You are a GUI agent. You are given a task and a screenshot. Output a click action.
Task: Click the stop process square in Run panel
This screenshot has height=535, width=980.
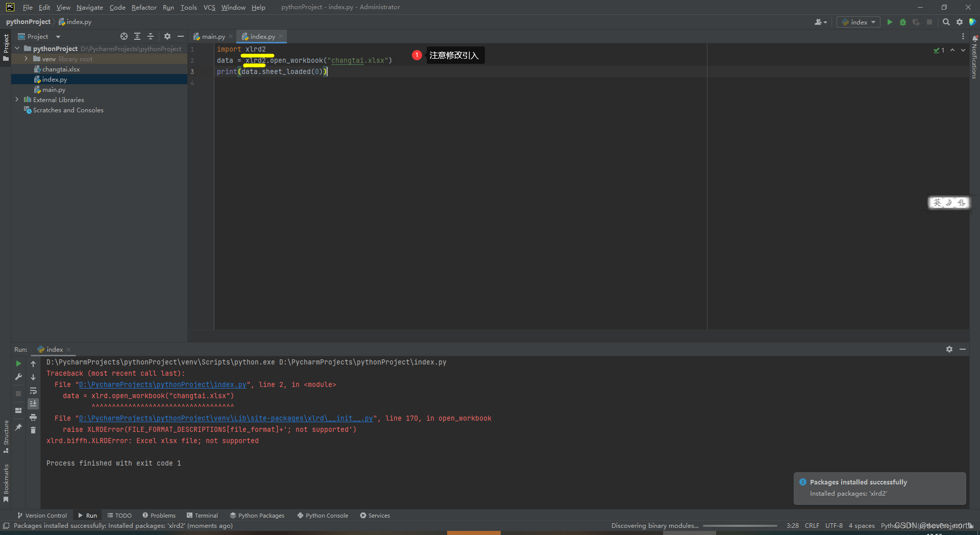[x=18, y=393]
